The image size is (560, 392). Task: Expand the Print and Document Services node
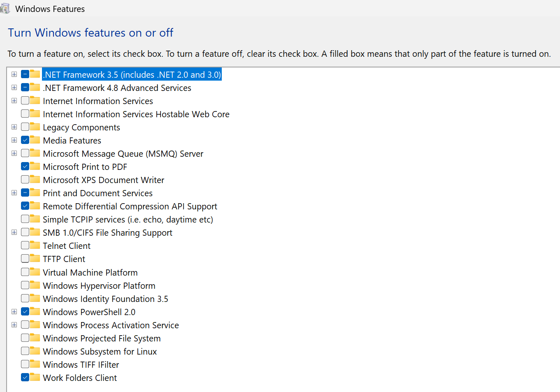tap(14, 193)
